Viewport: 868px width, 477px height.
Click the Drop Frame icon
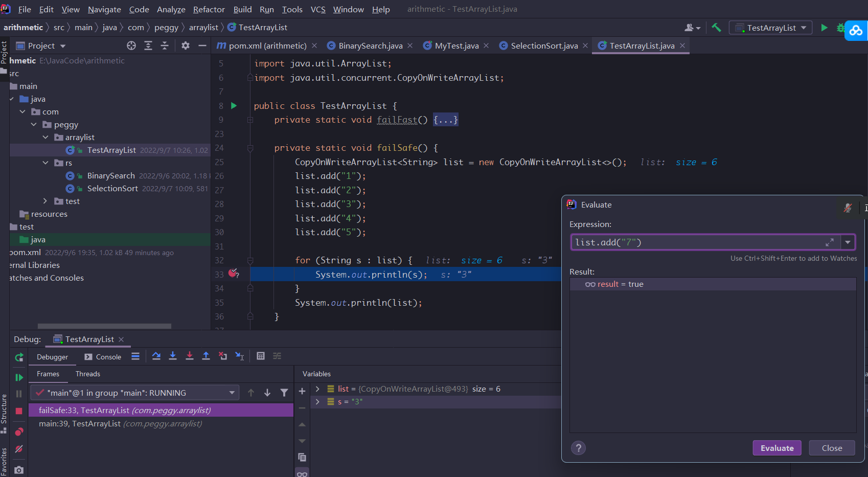pyautogui.click(x=223, y=356)
